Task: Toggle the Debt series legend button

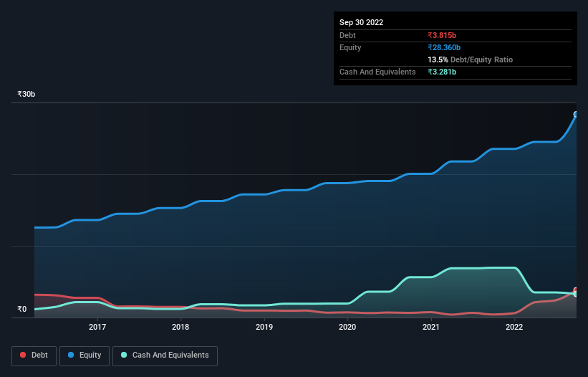Action: [x=34, y=355]
